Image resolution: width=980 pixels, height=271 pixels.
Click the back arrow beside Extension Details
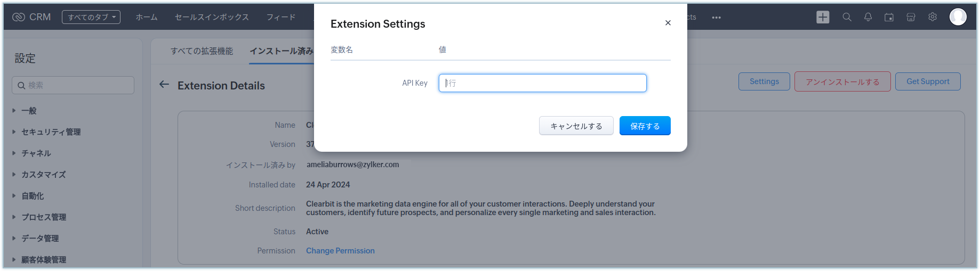click(164, 85)
